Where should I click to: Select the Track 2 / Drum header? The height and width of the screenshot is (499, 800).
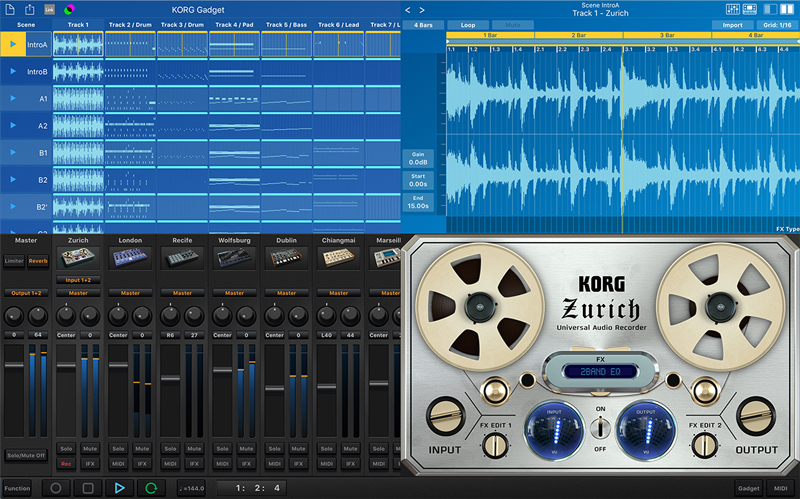[130, 24]
